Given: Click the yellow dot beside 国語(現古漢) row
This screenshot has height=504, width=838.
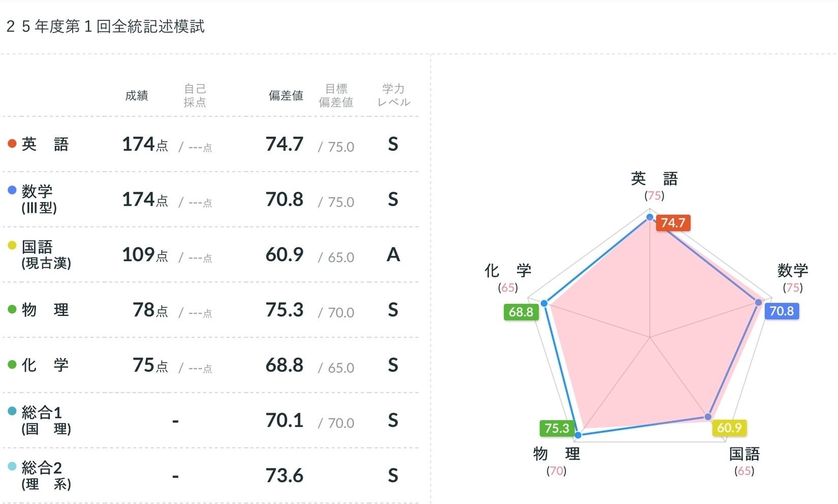Looking at the screenshot, I should click(x=12, y=245).
